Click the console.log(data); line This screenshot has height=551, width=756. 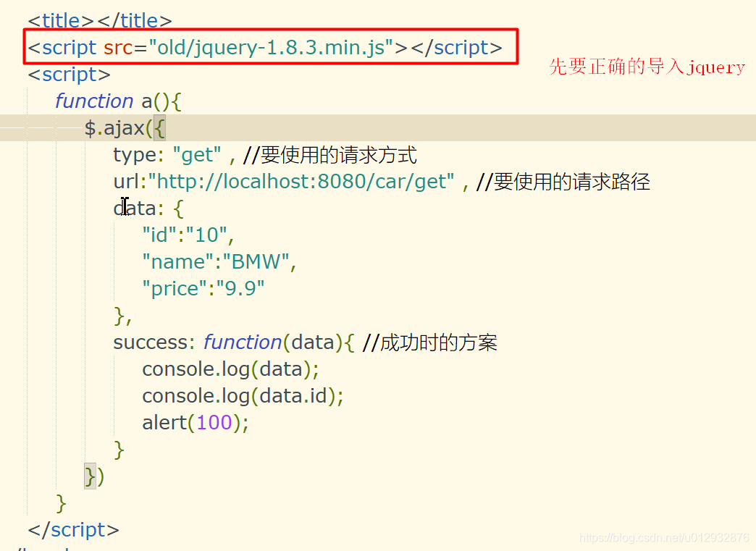[x=230, y=369]
